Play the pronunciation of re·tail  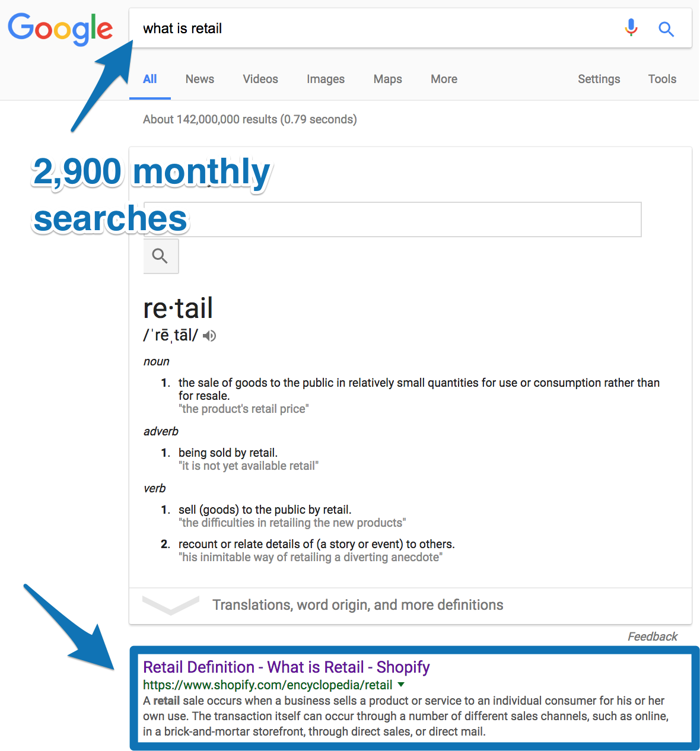tap(208, 336)
